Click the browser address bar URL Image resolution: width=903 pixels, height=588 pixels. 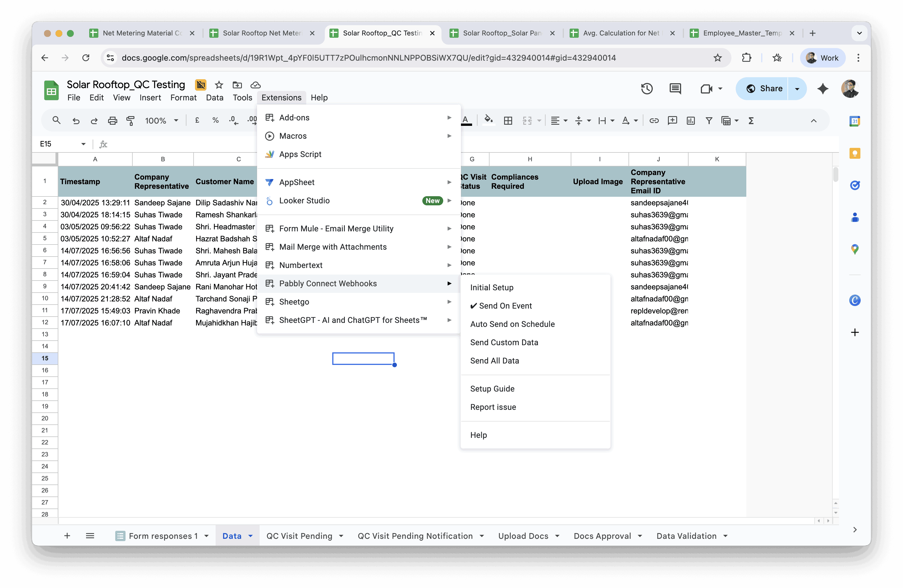pyautogui.click(x=368, y=58)
